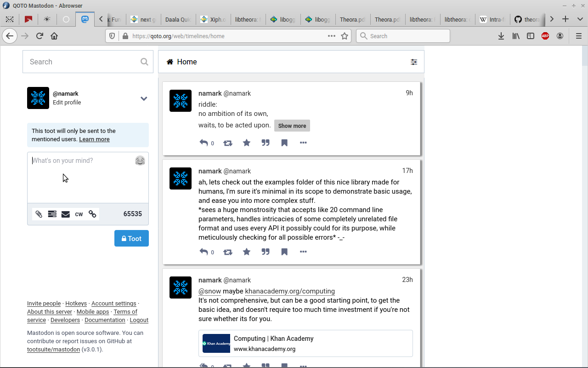Open the emoji picker in compose box
The height and width of the screenshot is (368, 588).
140,161
